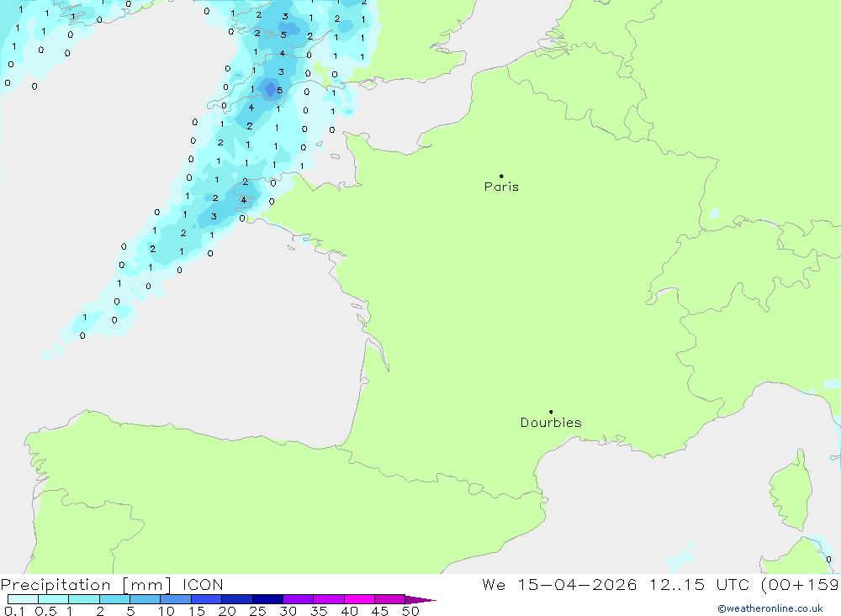
Task: Click the blue 10 legend swatch
Action: coord(176,599)
